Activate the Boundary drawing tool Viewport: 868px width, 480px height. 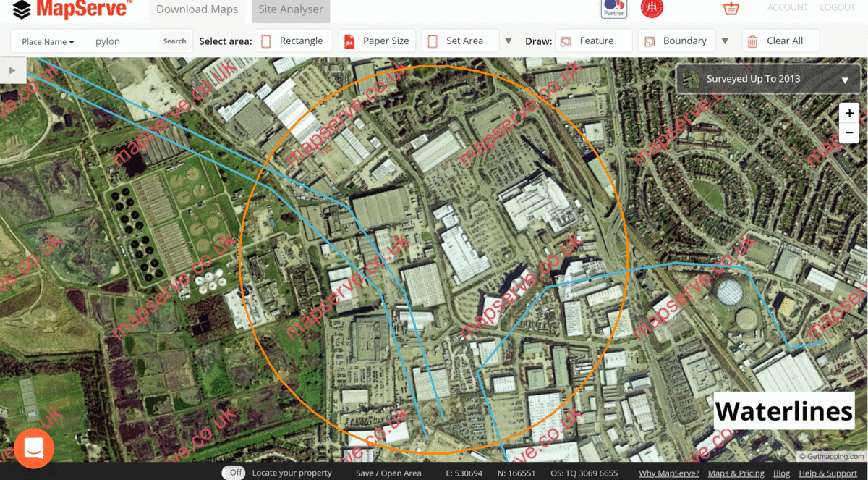(676, 41)
